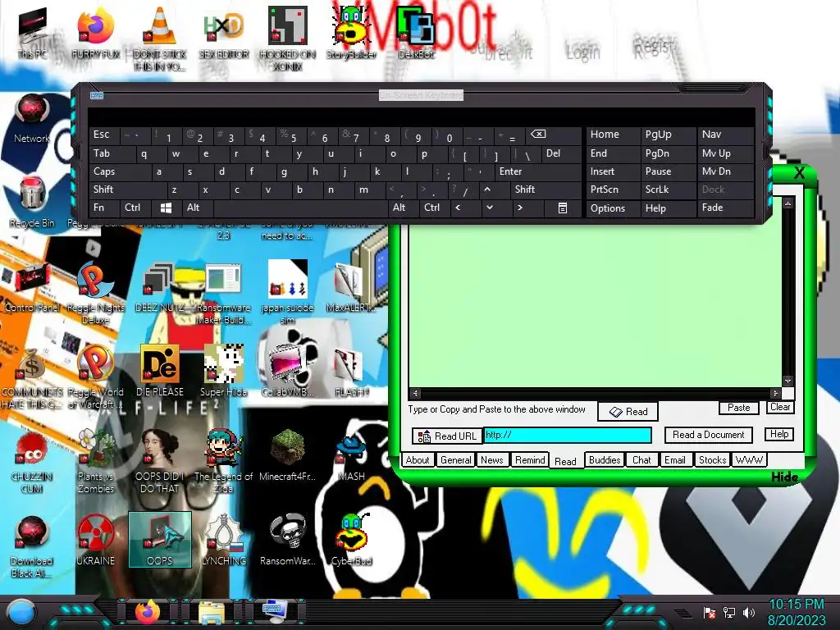Open CHUZZIN CUM desktop icon
Viewport: 840px width, 630px height.
[32, 462]
